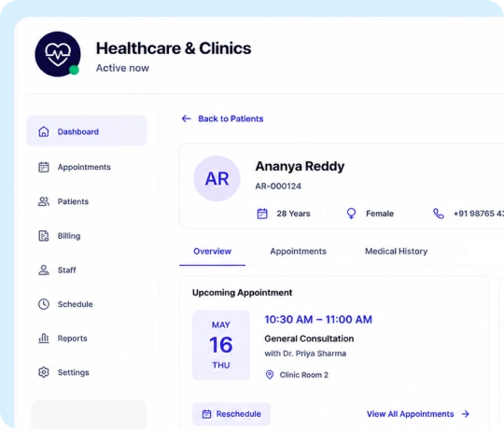Click the Reports bar chart icon
Image resolution: width=504 pixels, height=429 pixels.
click(44, 339)
